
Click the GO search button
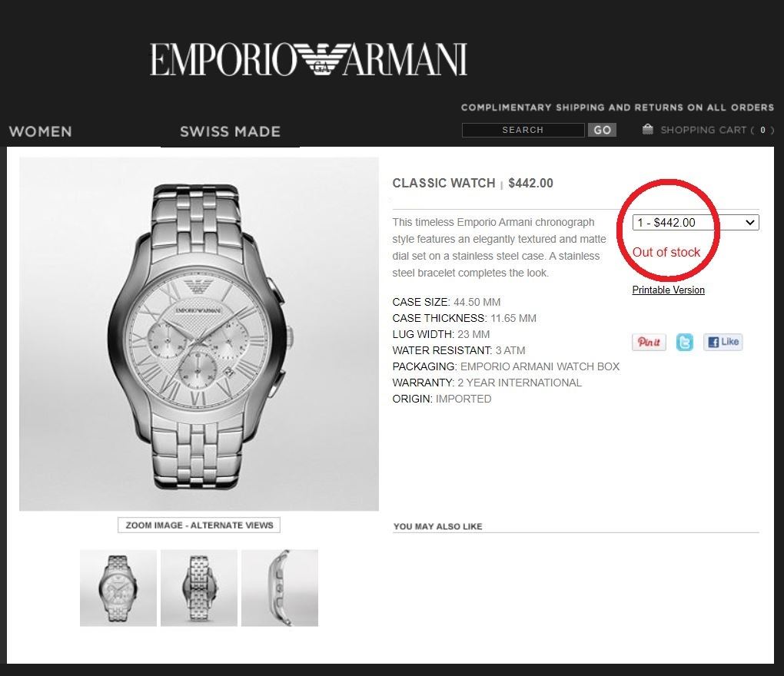click(602, 130)
